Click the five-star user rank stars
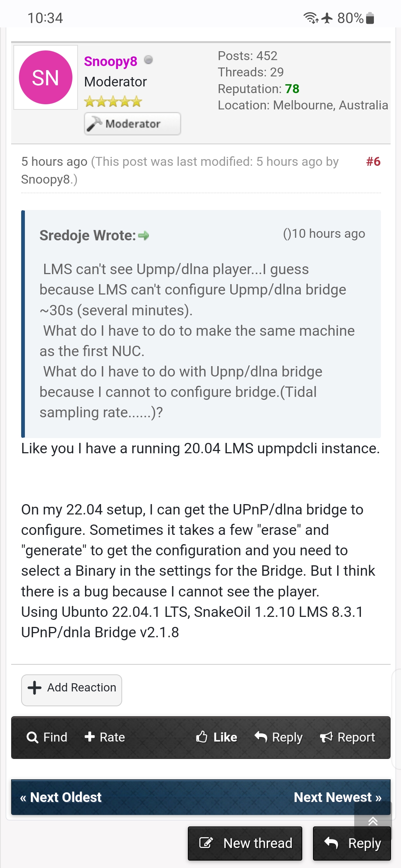401x868 pixels. [113, 101]
